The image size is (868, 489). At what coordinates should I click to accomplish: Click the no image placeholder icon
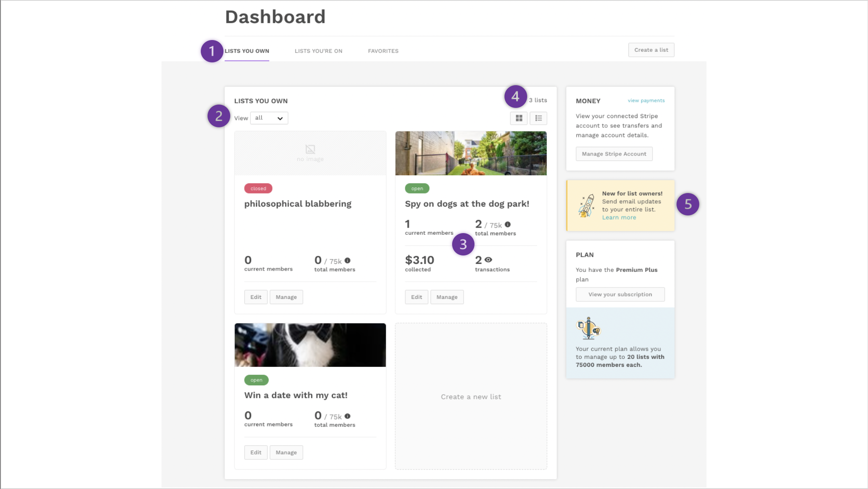pos(310,149)
